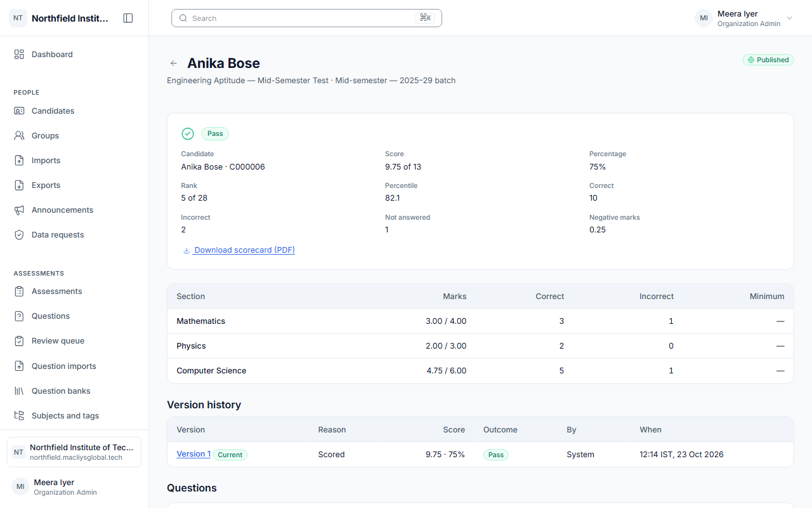Image resolution: width=812 pixels, height=508 pixels.
Task: Expand the Meera Iyer account menu chevron
Action: (x=790, y=18)
